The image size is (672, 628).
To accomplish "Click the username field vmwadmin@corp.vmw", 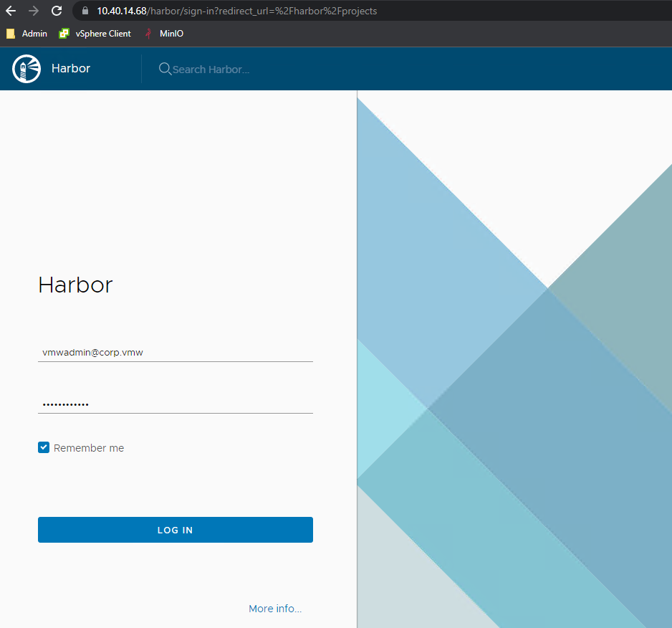I will (x=176, y=353).
